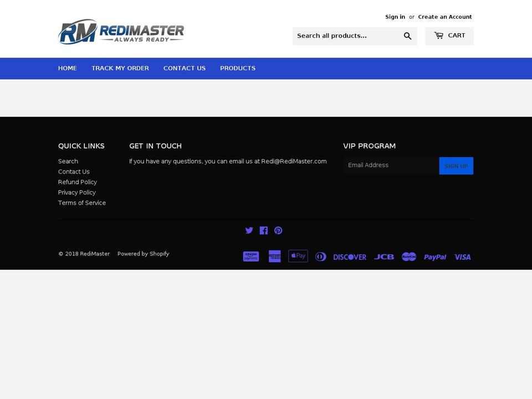Click the RediMaster logo
Viewport: 532px width, 399px height.
tap(121, 32)
